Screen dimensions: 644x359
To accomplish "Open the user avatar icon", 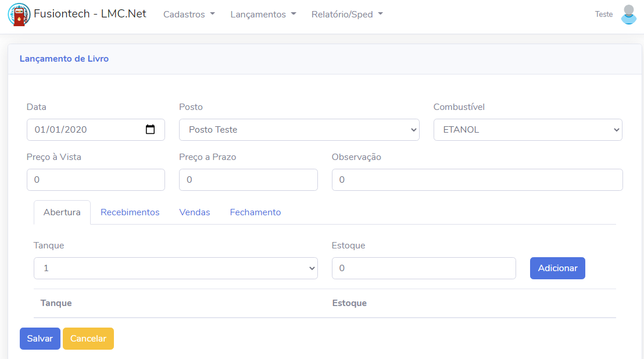I will [628, 15].
